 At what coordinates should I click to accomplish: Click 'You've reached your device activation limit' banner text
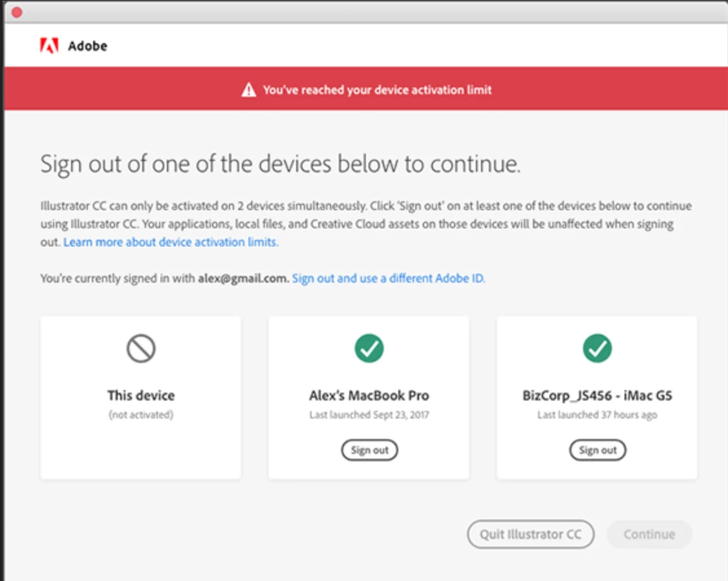pos(377,90)
